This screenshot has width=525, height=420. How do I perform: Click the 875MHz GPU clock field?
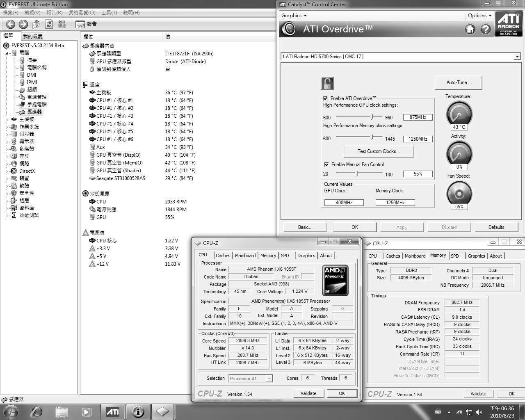click(x=418, y=117)
